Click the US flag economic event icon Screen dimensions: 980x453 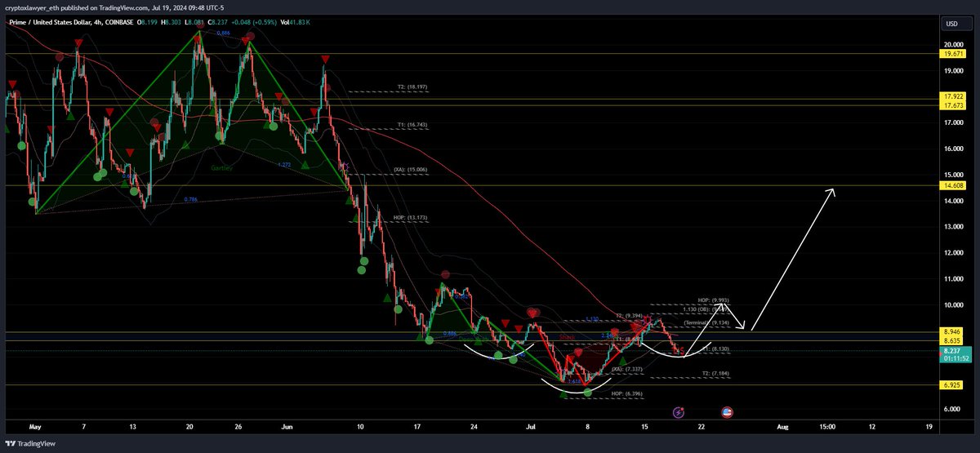(x=727, y=413)
